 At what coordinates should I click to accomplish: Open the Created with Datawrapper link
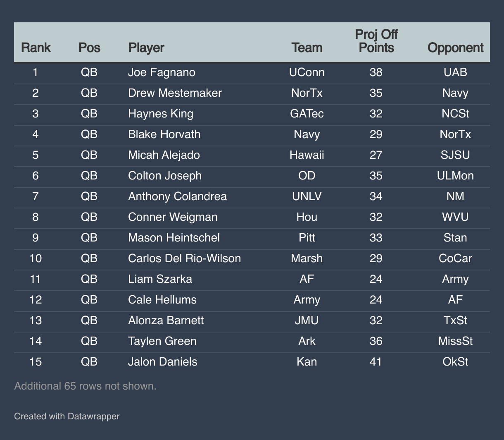(x=67, y=416)
